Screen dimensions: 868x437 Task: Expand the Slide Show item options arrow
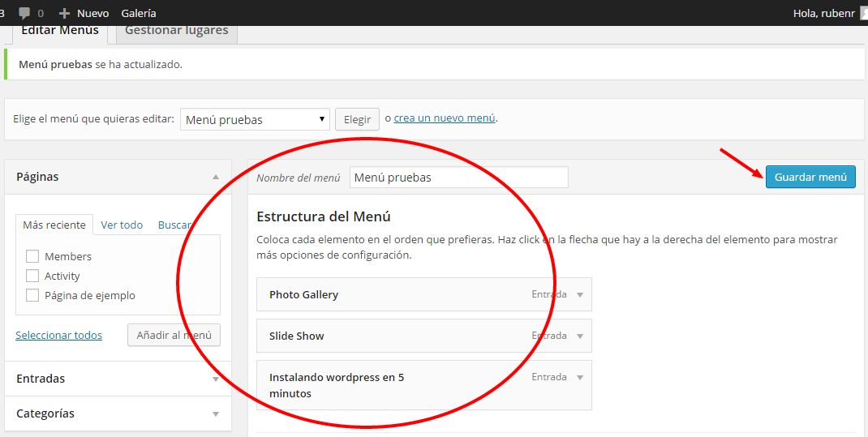[580, 336]
